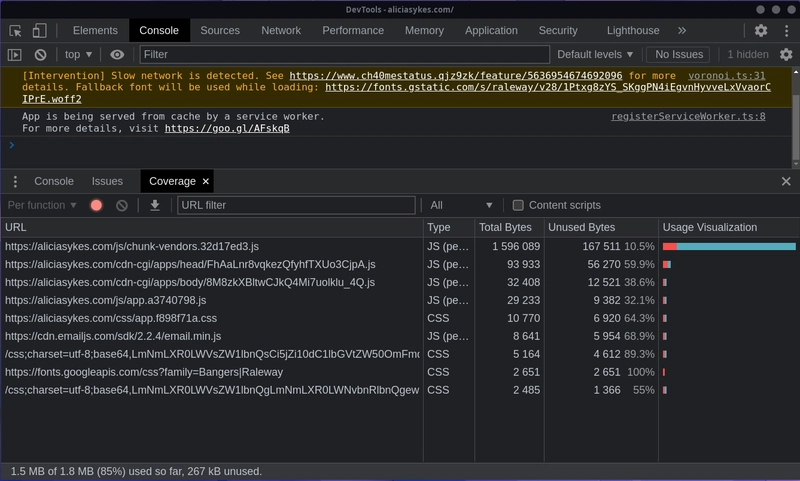Open the Security tab
The image size is (800, 481).
558,31
